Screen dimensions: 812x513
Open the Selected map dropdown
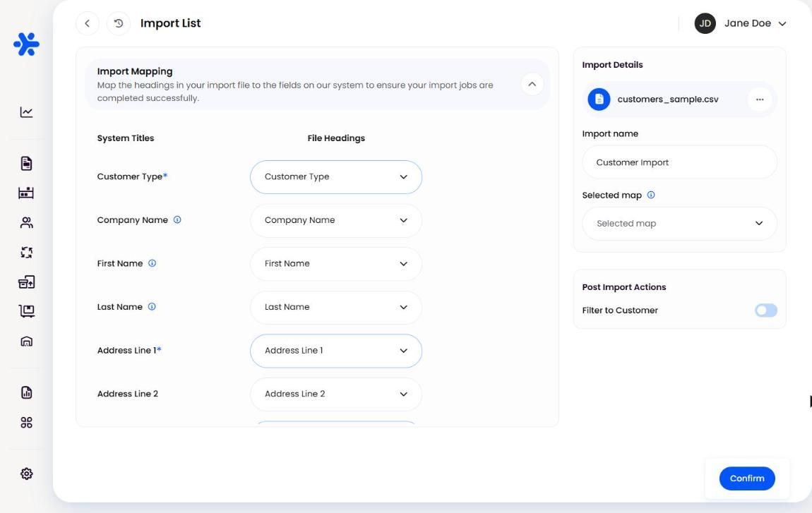coord(679,224)
